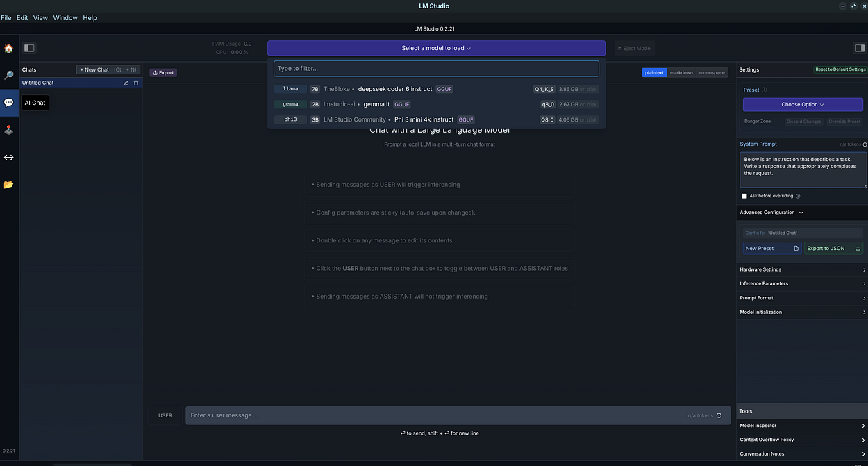The image size is (868, 466).
Task: Focus the Type to filter models field
Action: [436, 69]
